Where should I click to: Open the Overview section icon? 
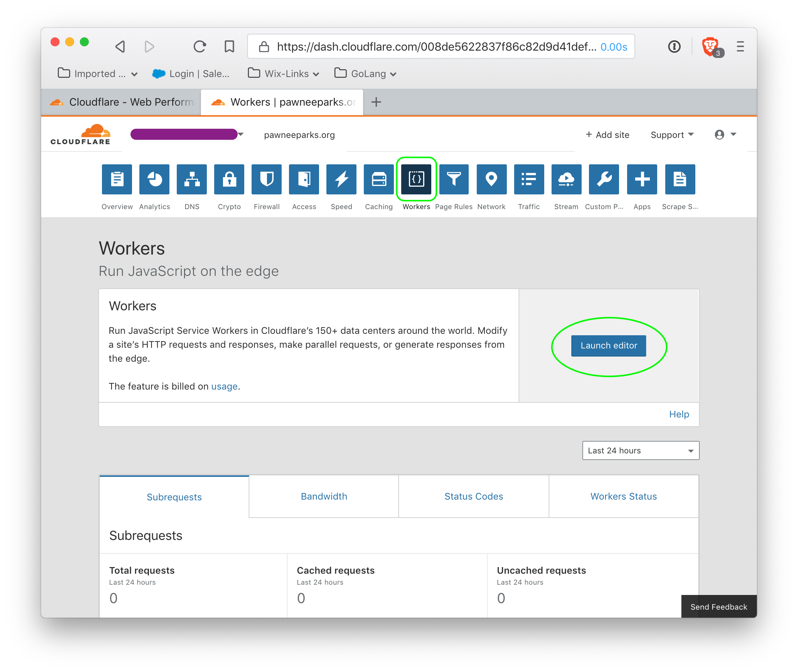(117, 179)
